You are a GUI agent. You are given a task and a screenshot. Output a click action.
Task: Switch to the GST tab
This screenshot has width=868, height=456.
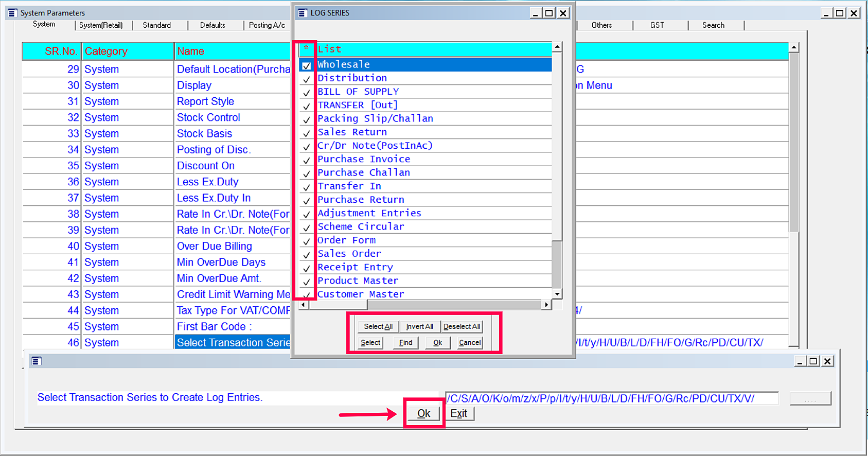(x=657, y=25)
